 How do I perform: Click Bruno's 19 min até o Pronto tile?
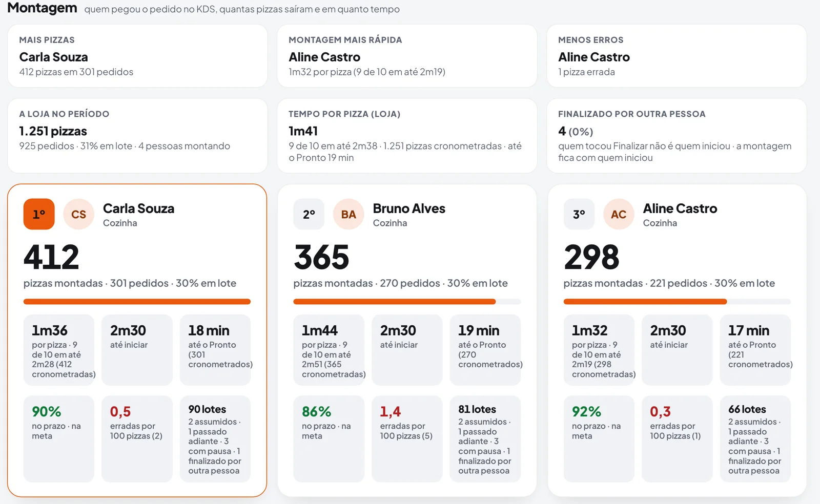pos(485,350)
